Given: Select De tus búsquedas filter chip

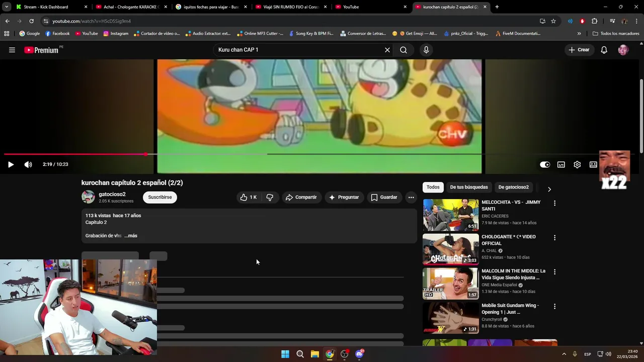Looking at the screenshot, I should (469, 187).
